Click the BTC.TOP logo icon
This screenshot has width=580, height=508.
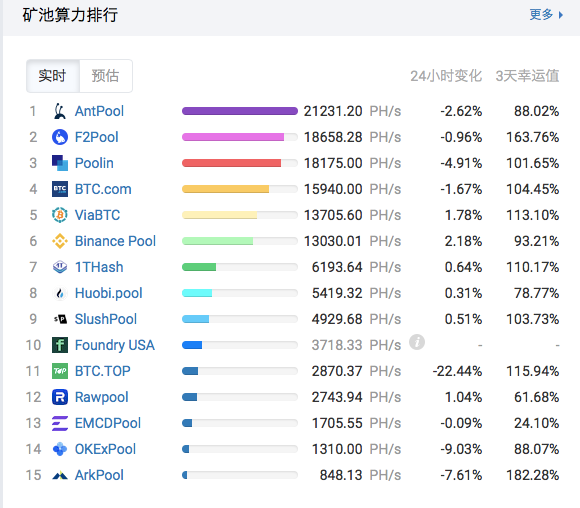[x=60, y=371]
